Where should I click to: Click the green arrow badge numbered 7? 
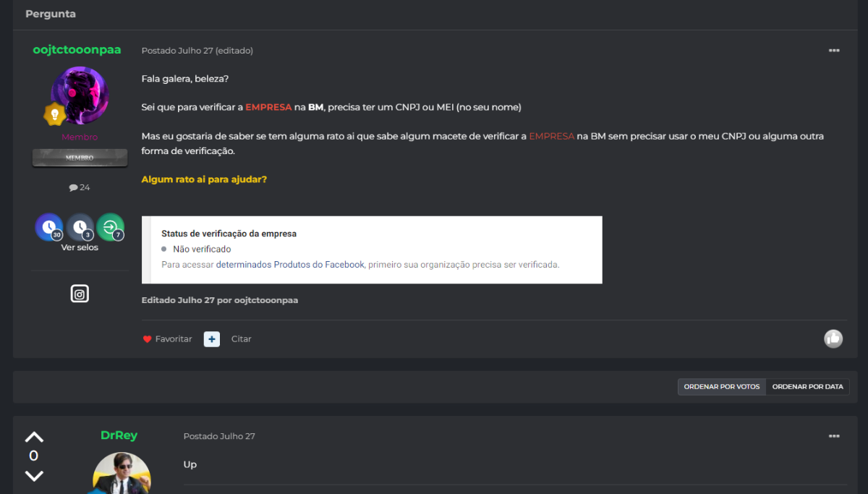pos(110,227)
